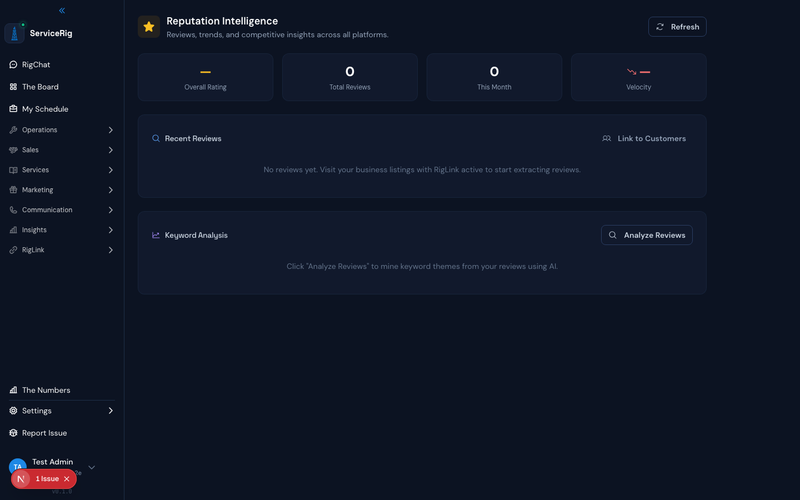Click the Marketing gift icon
Viewport: 800px width, 500px height.
13,190
